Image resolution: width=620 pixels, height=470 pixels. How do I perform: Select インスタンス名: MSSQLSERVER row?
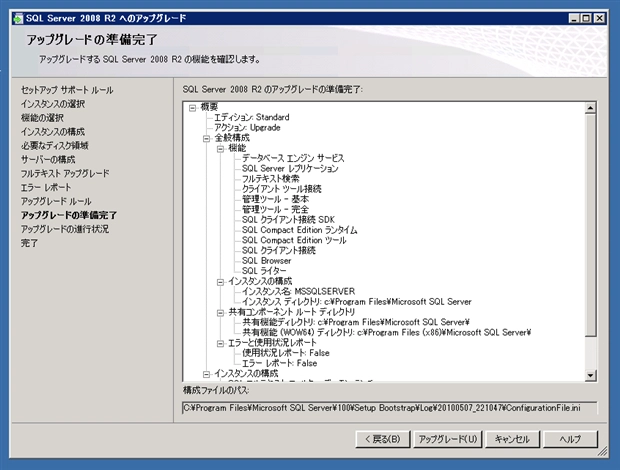point(299,292)
